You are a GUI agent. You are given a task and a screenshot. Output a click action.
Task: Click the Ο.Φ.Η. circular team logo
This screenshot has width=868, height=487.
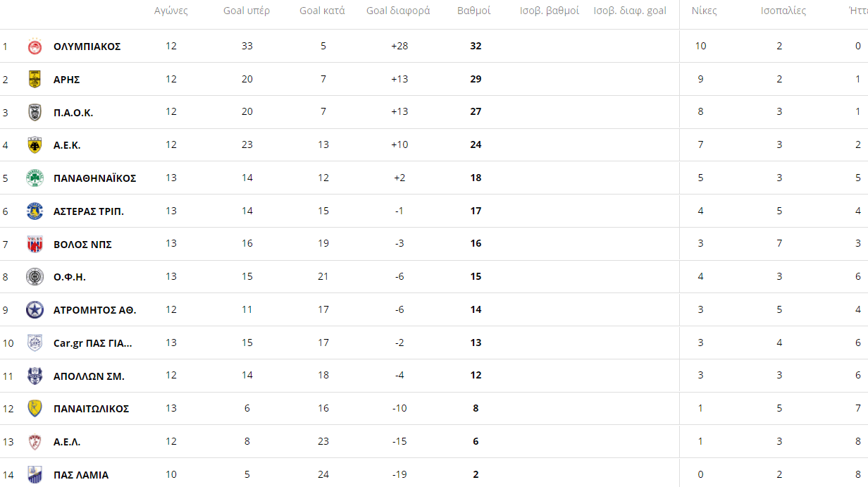point(35,277)
